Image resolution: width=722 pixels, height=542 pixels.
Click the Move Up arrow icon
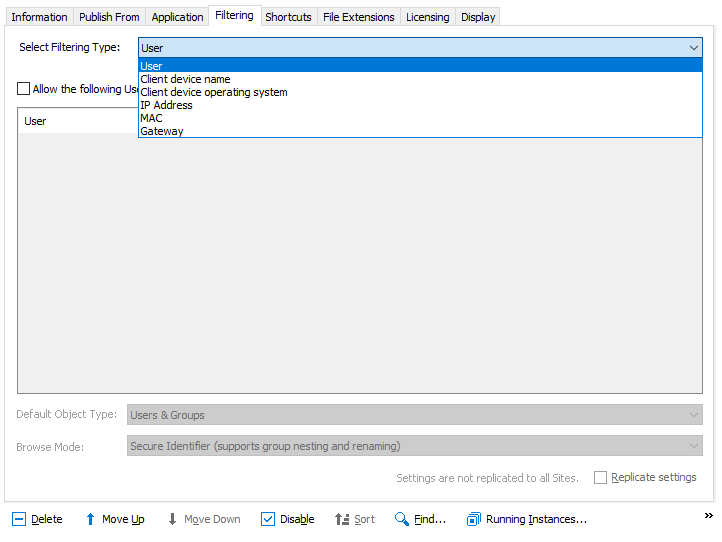pos(90,519)
